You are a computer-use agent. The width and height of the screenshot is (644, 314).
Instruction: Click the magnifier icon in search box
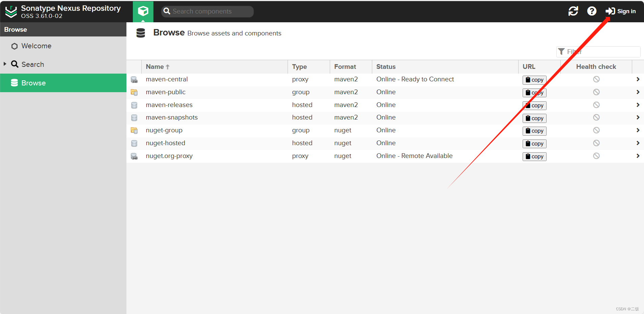coord(167,11)
